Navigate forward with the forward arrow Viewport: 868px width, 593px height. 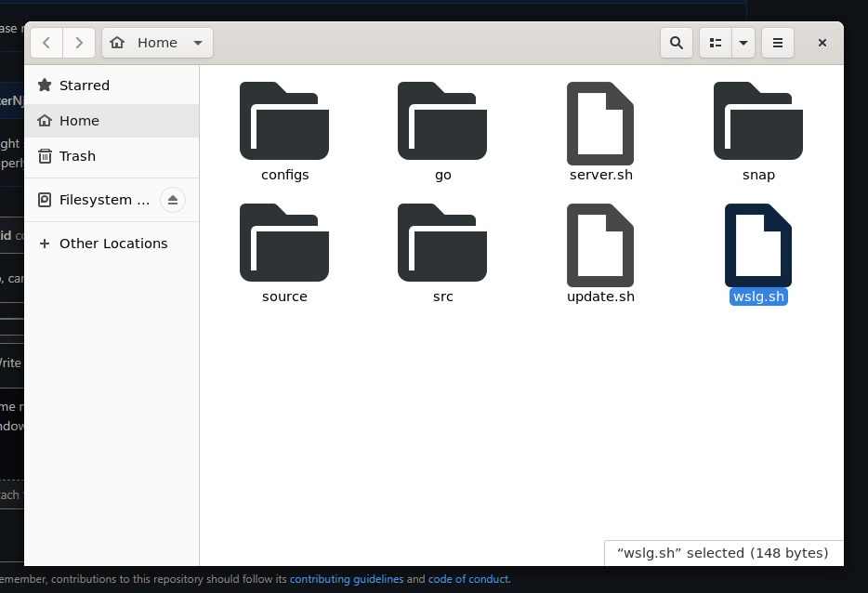pos(79,42)
